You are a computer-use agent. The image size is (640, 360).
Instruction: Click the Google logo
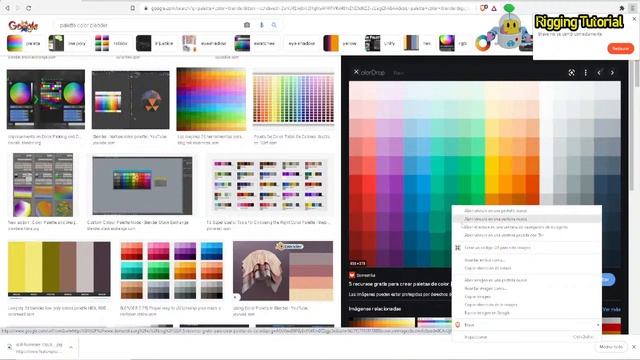pos(23,26)
